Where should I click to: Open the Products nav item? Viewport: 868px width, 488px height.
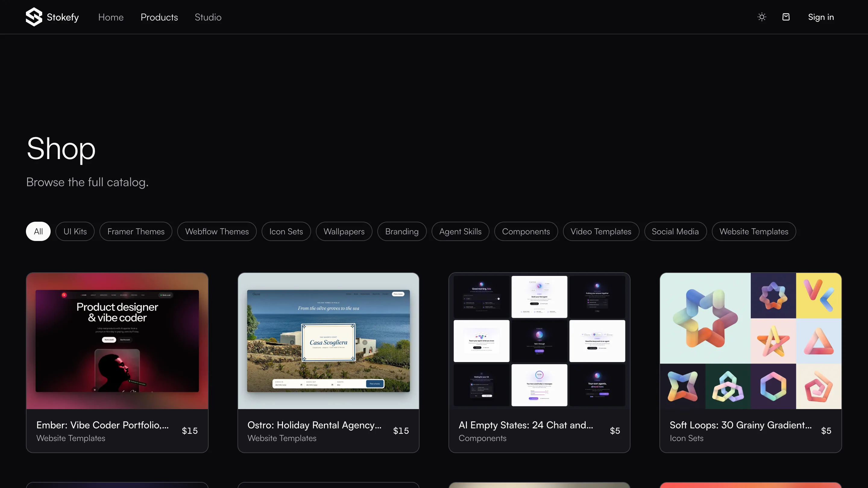159,17
